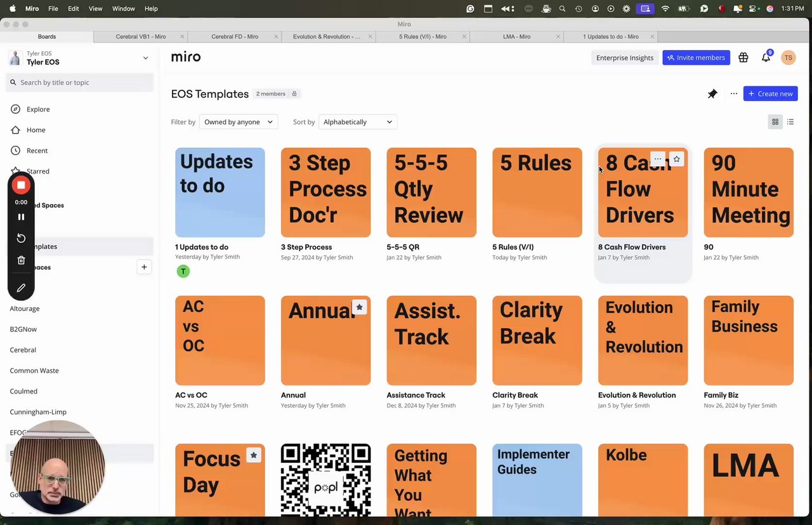Viewport: 812px width, 525px height.
Task: Switch to the 1 Updates to do - Miro tab
Action: point(611,37)
